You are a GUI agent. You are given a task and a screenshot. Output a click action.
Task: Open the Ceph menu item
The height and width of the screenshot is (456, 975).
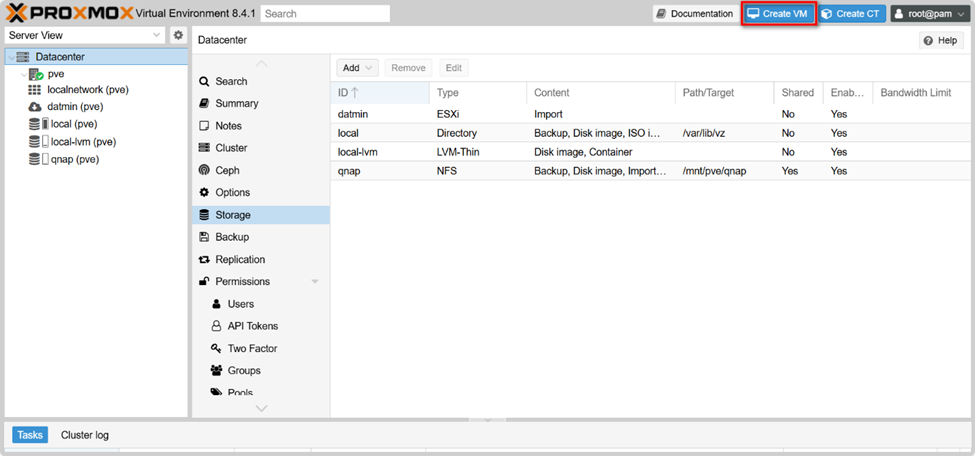click(x=229, y=170)
